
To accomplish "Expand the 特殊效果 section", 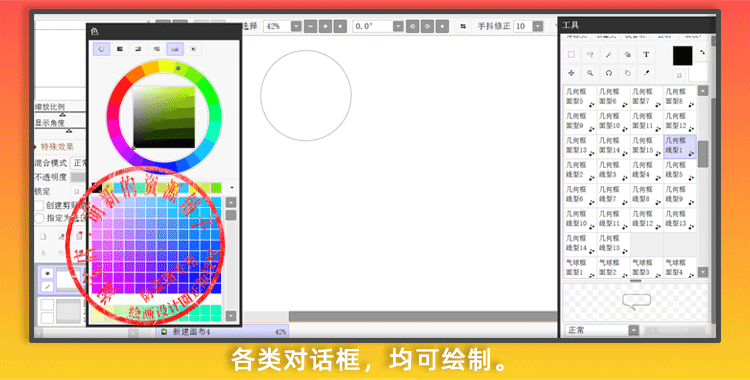I will (x=54, y=147).
